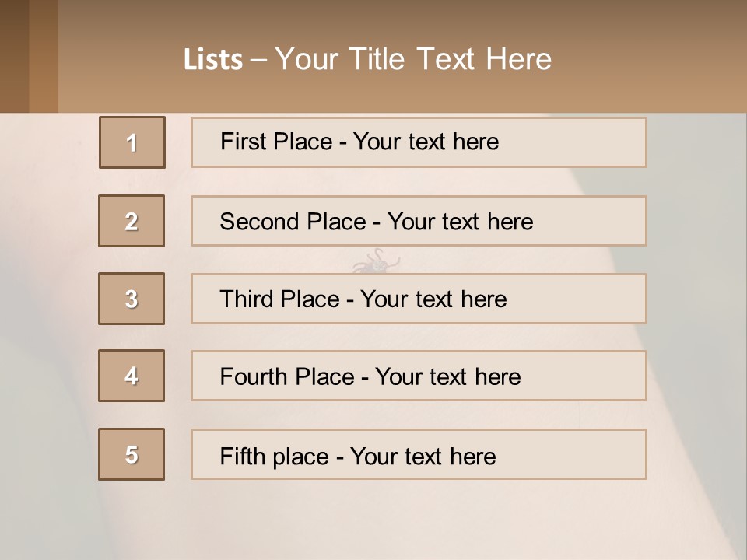Click the "First Place" text box
The width and height of the screenshot is (747, 560).
(419, 142)
